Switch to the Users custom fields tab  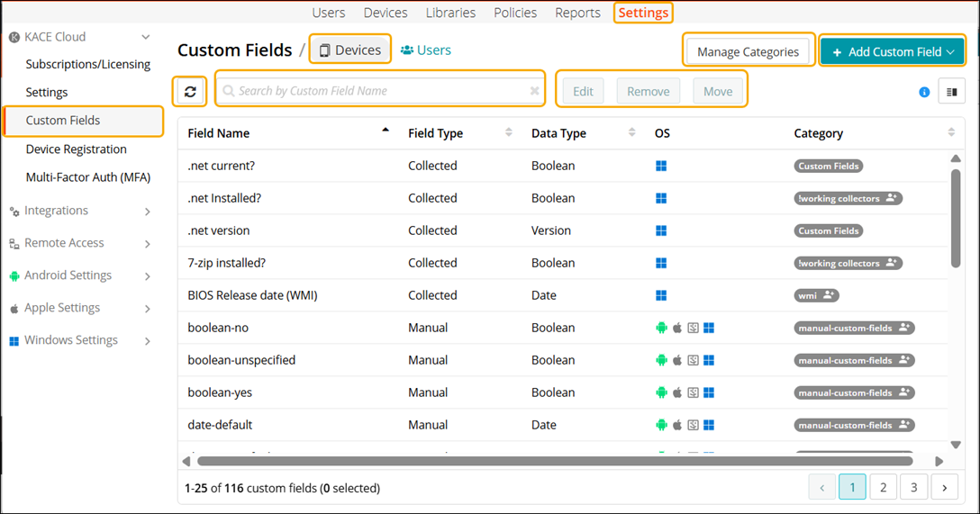click(x=426, y=50)
